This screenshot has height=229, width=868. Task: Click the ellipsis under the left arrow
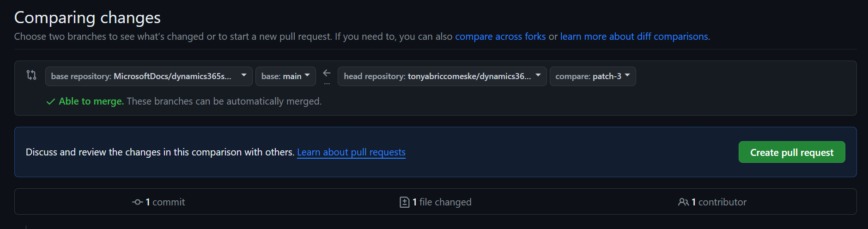327,84
